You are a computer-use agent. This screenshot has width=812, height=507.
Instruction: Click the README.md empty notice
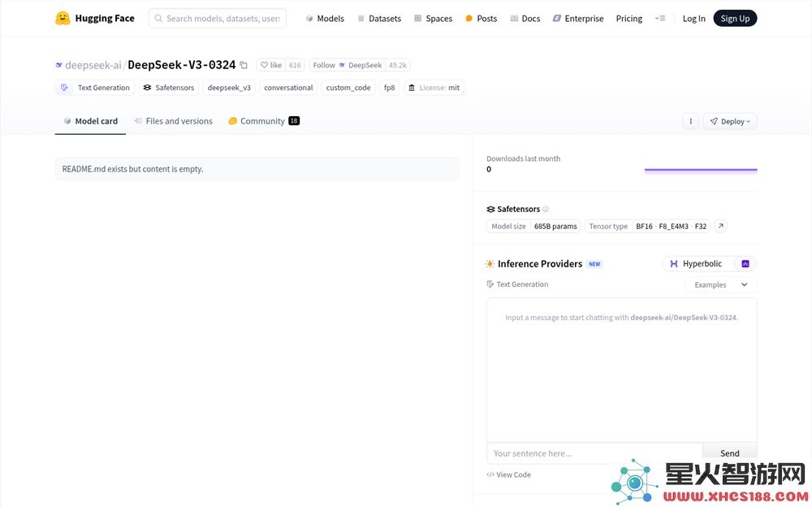point(257,169)
